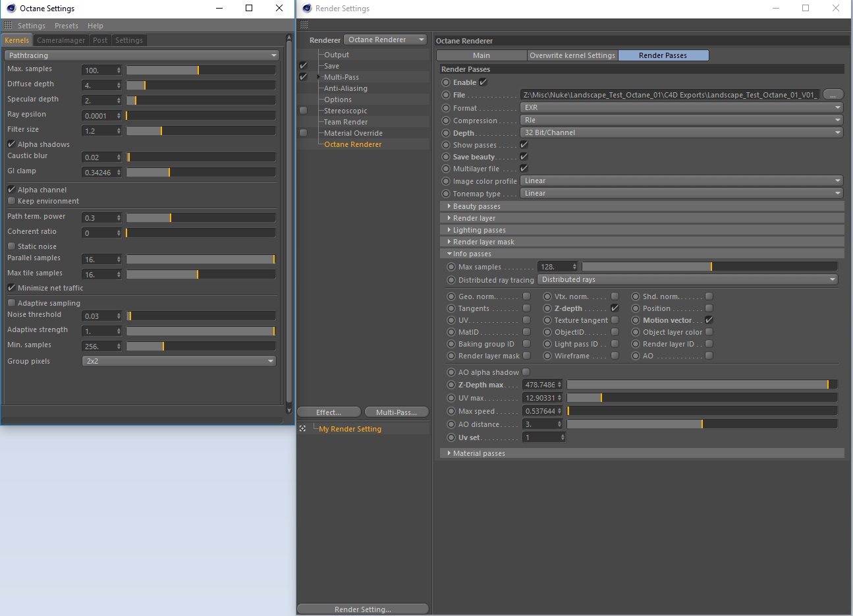
Task: Open the Overwrite kernel Settings tab
Action: click(572, 55)
